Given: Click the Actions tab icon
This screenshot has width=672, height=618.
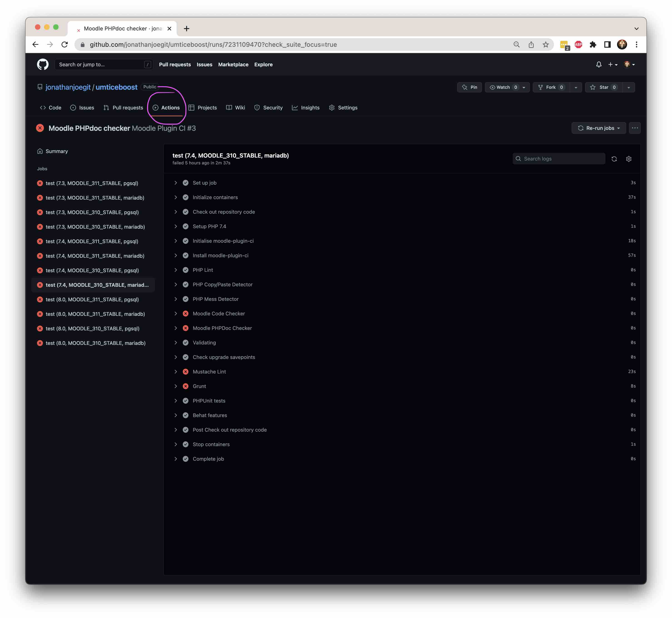Looking at the screenshot, I should click(155, 107).
